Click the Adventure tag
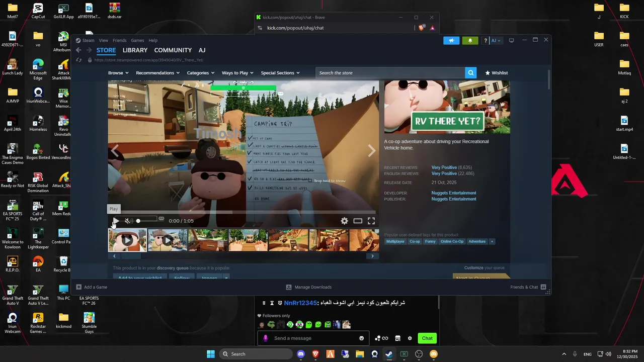The height and width of the screenshot is (362, 644). [x=477, y=241]
